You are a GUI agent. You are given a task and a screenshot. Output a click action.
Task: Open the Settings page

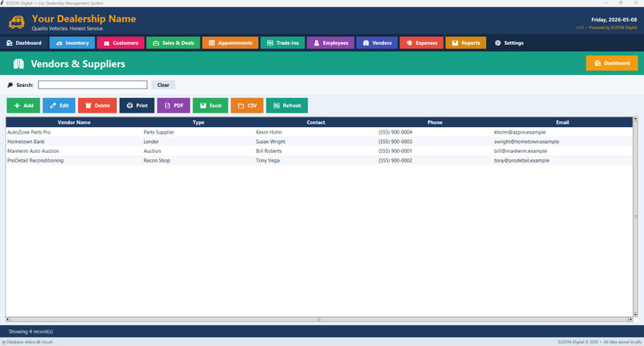509,43
